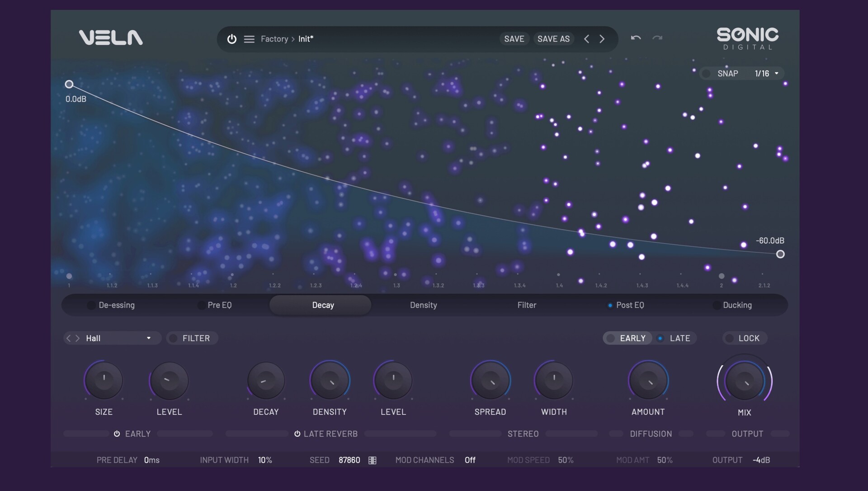
Task: Click the MOD AMT 50% value
Action: pos(665,460)
